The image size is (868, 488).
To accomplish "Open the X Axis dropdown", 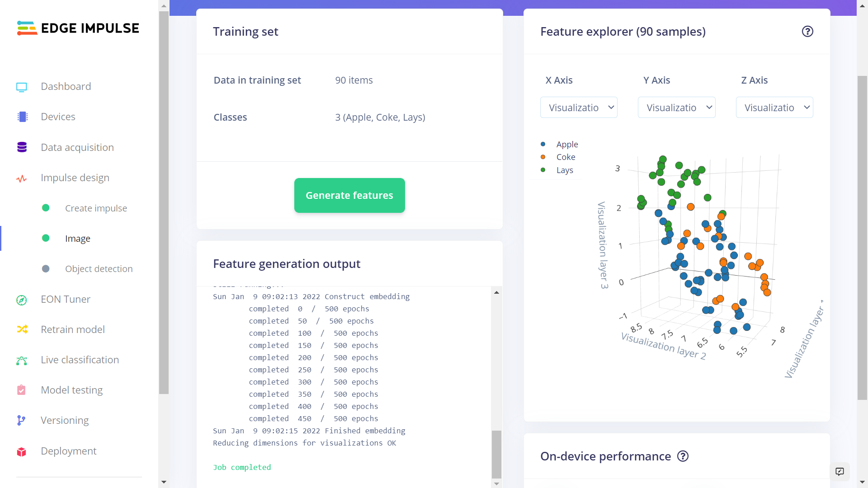I will (579, 108).
